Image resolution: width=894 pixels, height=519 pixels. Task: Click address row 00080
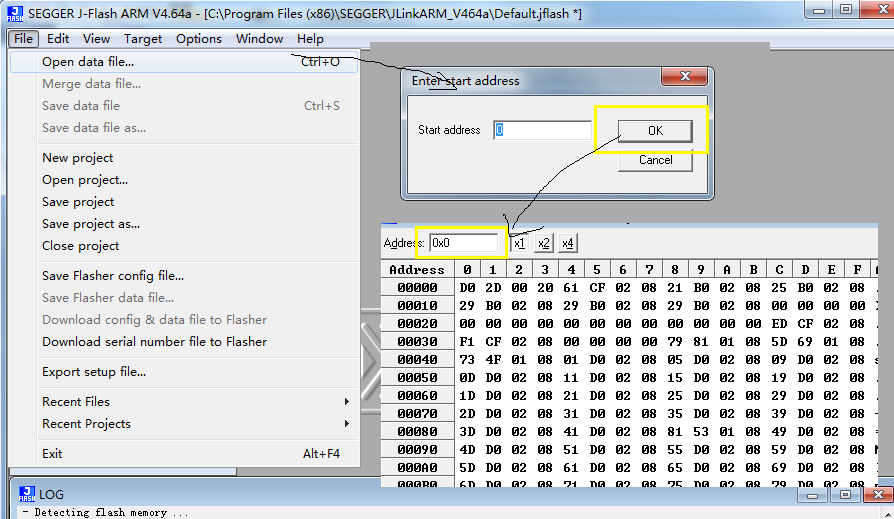(x=417, y=431)
